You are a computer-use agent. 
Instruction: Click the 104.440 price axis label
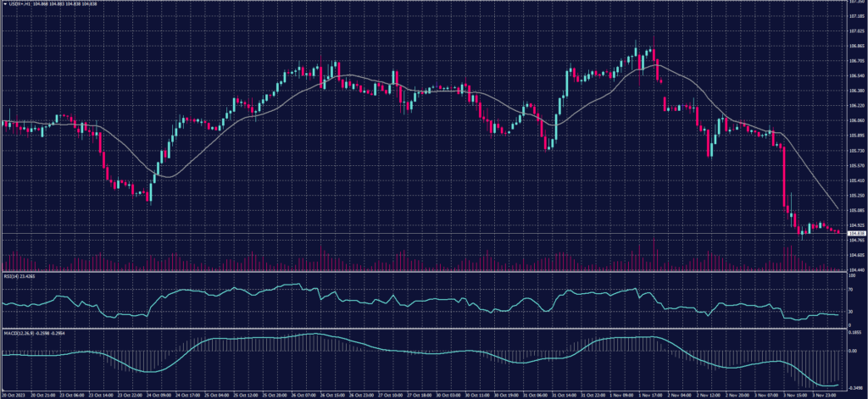pyautogui.click(x=855, y=269)
